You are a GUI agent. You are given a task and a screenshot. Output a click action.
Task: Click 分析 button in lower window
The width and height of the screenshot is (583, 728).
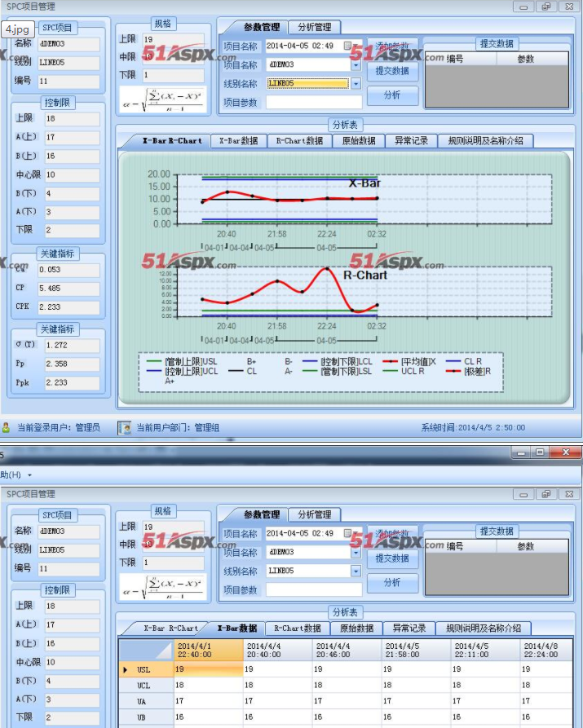click(392, 583)
